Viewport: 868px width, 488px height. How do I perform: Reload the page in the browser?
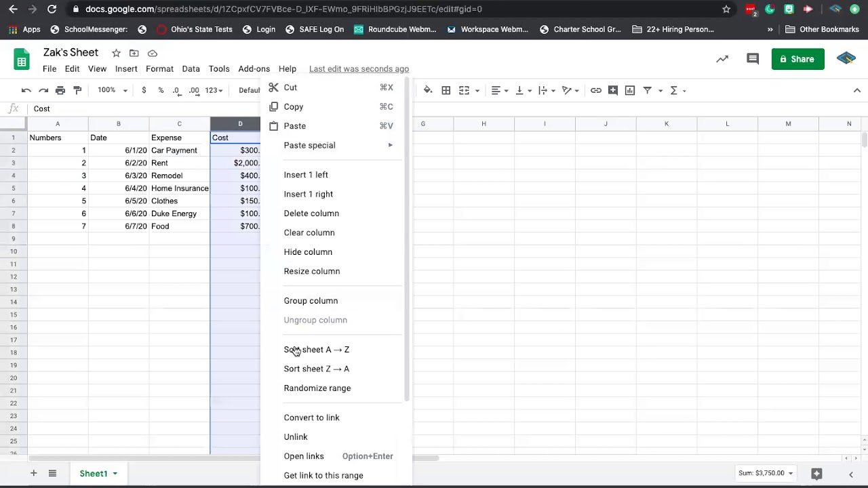tap(52, 9)
